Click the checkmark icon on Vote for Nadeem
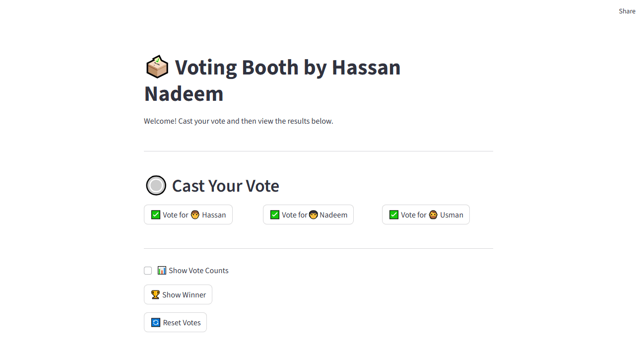Viewport: 644px width, 361px height. coord(275,215)
